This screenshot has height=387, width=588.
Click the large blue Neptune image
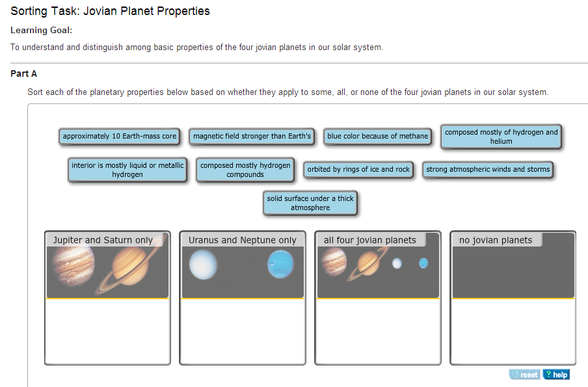[x=280, y=265]
